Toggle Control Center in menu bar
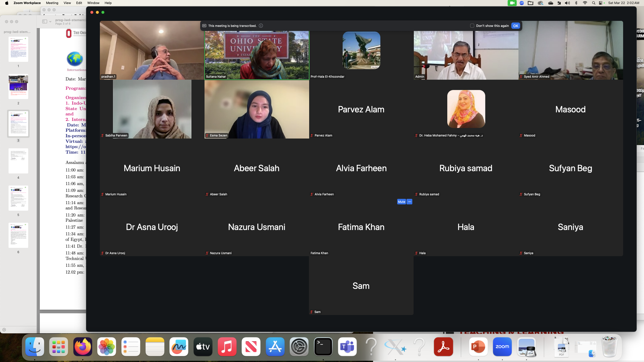 click(601, 3)
